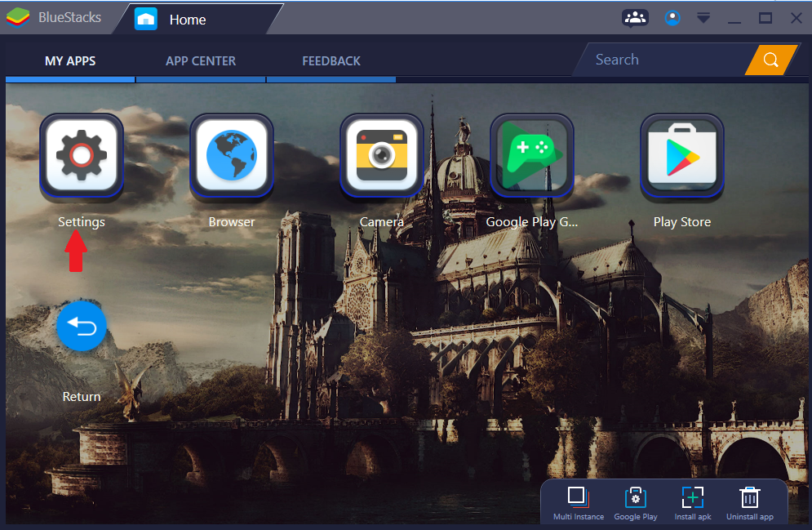Viewport: 812px width, 530px height.
Task: Switch to the FEEDBACK tab
Action: pos(331,61)
